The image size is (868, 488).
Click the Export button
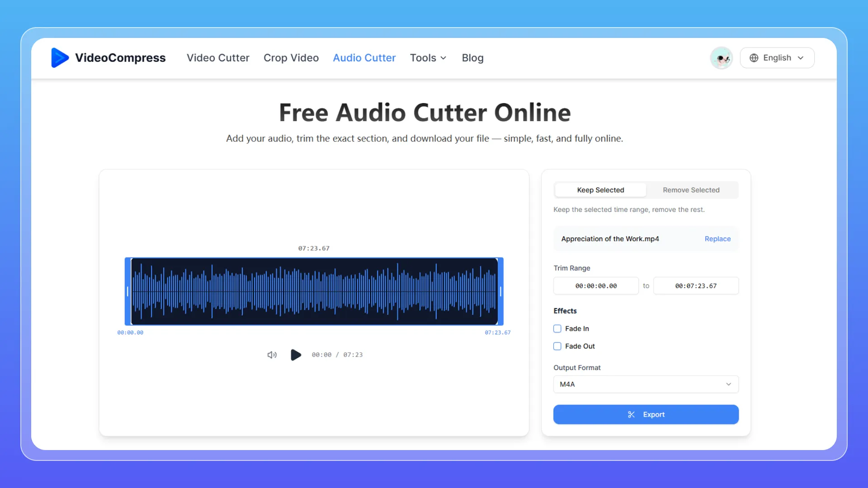646,414
